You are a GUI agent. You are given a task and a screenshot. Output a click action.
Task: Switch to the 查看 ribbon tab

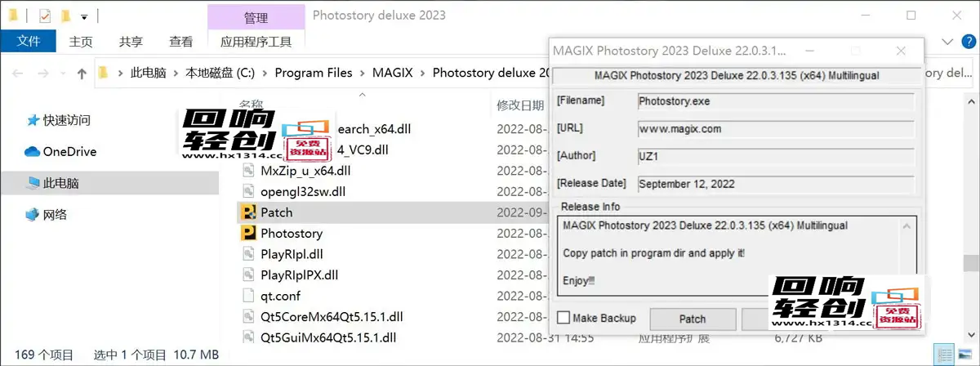point(180,42)
